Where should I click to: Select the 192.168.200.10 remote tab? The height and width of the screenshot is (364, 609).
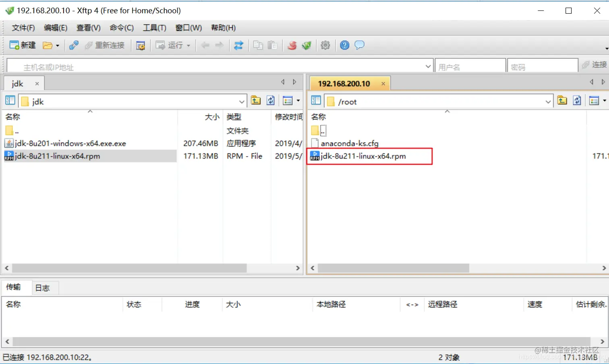[344, 84]
